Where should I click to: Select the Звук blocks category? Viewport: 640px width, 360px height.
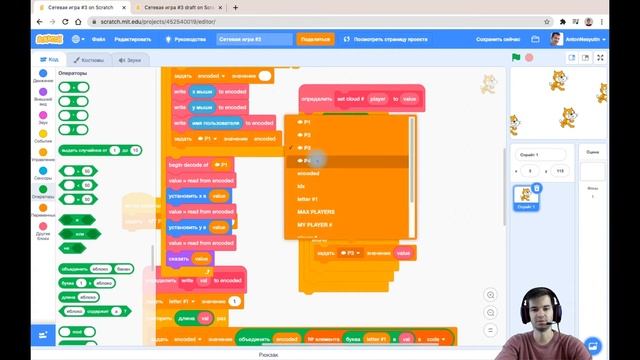(x=43, y=118)
